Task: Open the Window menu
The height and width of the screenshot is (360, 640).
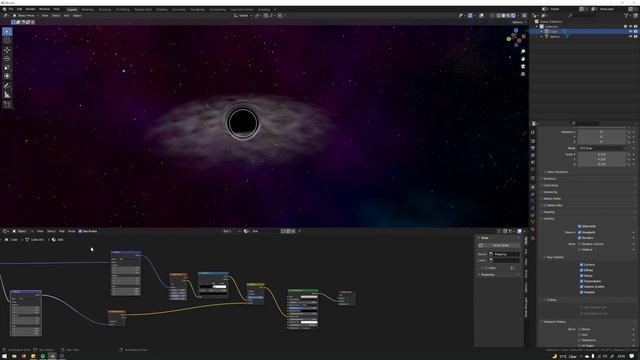Action: tap(44, 9)
